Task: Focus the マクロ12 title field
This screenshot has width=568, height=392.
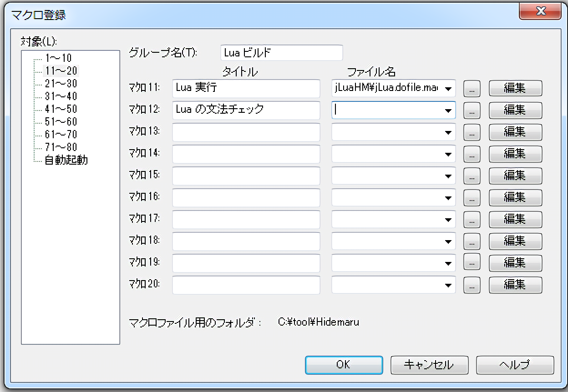Action: (246, 110)
